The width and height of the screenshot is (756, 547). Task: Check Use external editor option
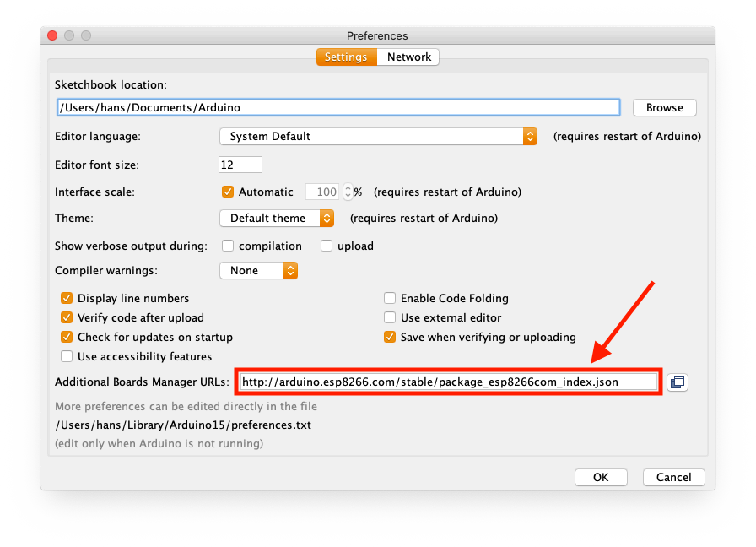(390, 317)
